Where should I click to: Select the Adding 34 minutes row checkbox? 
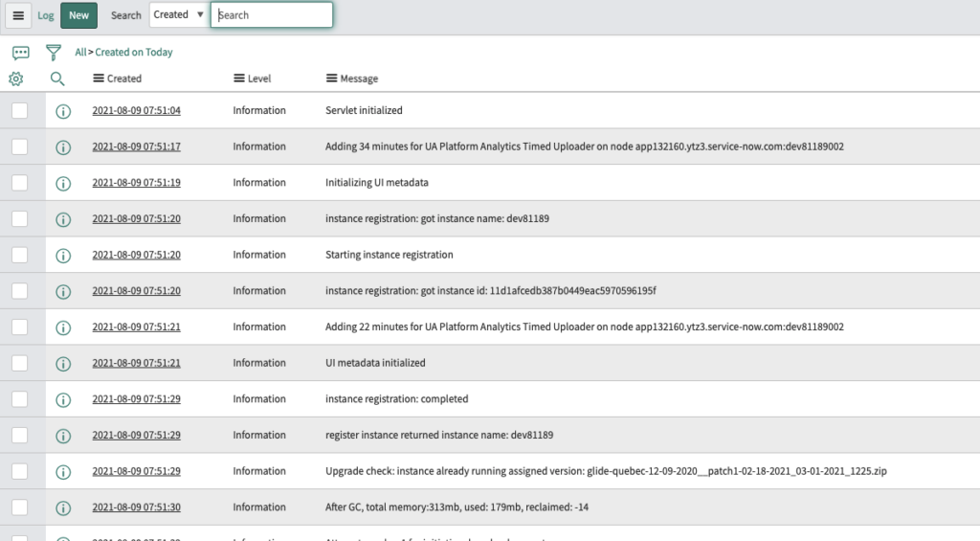click(x=19, y=147)
